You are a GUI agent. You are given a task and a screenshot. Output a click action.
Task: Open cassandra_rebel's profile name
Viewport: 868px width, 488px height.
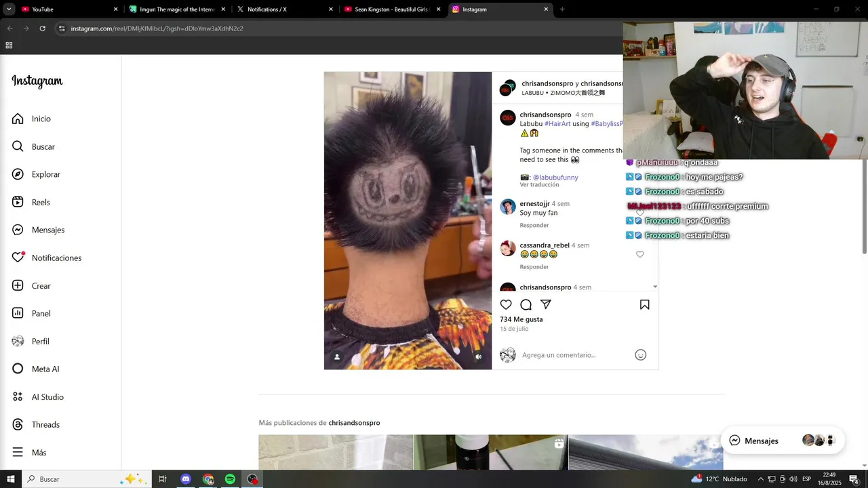[x=545, y=245]
